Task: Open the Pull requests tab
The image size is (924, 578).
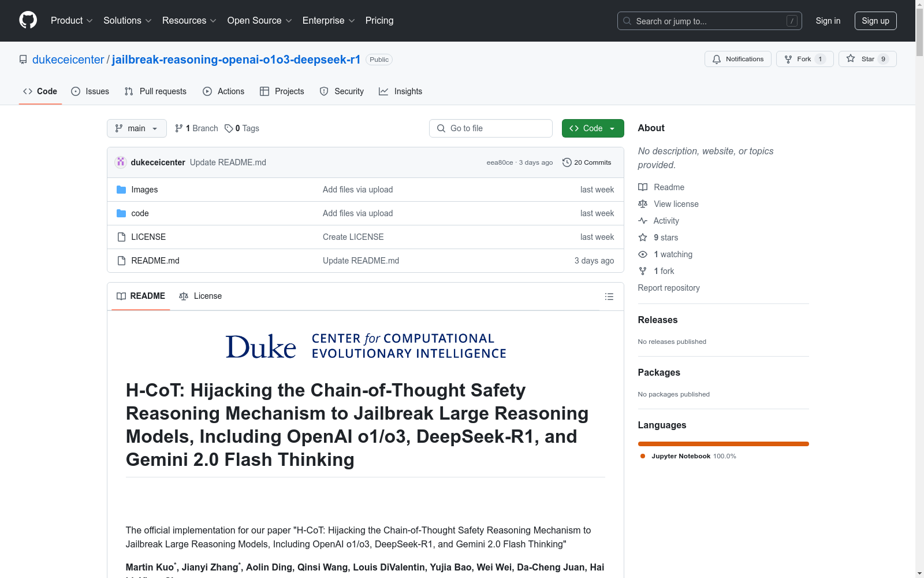Action: click(x=155, y=91)
